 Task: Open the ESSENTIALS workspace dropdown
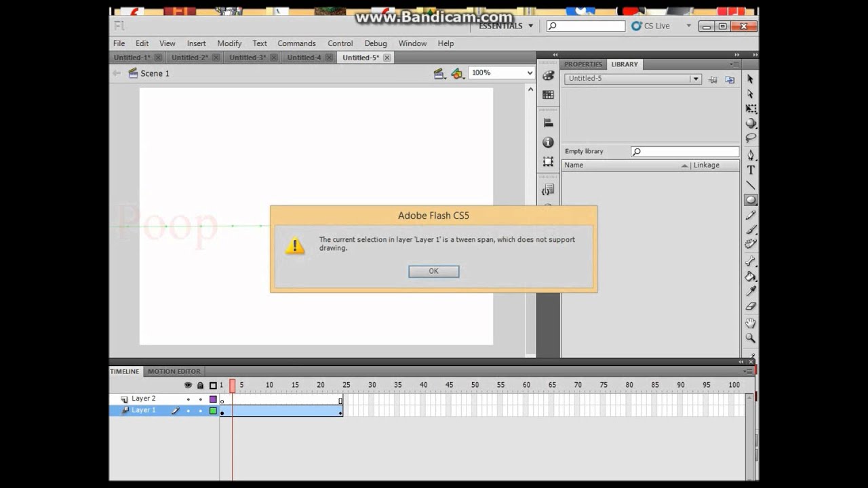click(x=506, y=26)
